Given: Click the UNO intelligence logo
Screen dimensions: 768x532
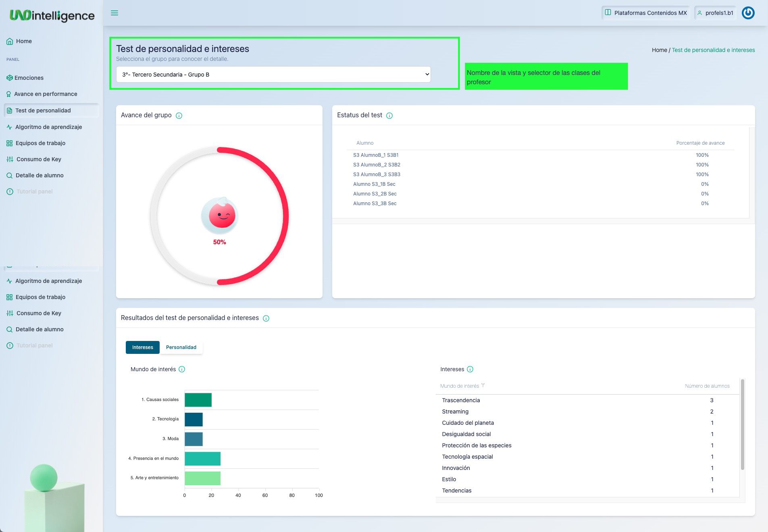Looking at the screenshot, I should coord(52,15).
